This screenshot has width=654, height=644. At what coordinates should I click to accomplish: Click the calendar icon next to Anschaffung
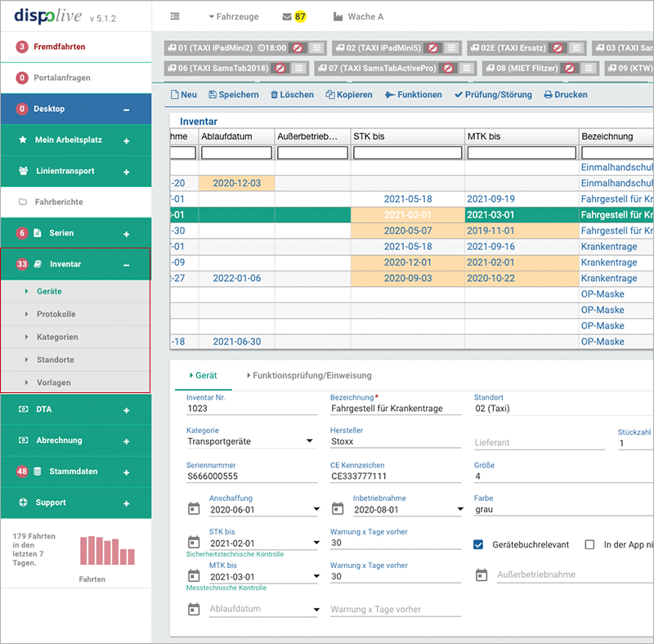[194, 509]
